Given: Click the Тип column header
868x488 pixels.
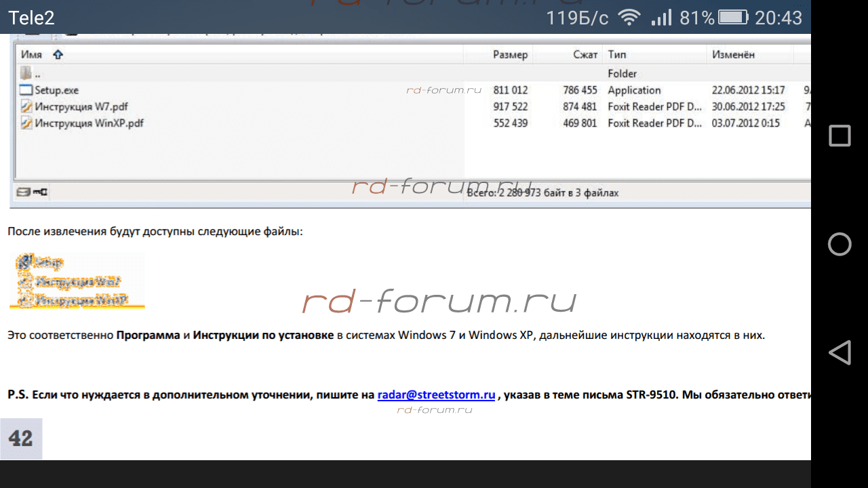Looking at the screenshot, I should (x=617, y=55).
